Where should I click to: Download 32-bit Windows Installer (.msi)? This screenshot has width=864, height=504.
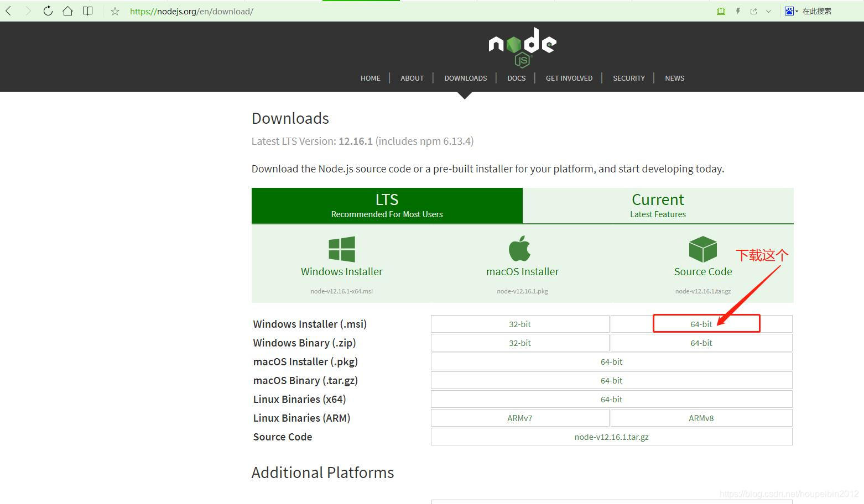tap(520, 324)
